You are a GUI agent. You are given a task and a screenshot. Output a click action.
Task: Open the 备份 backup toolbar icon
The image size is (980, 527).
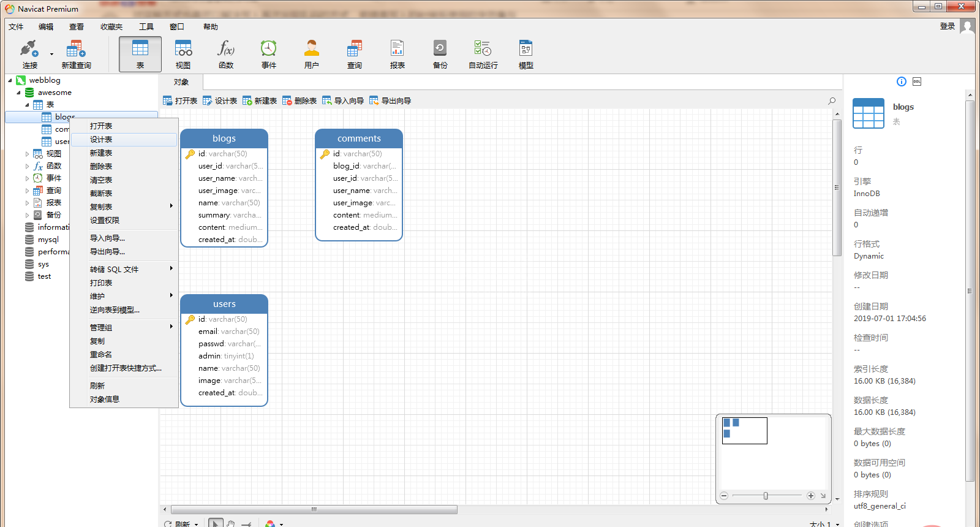click(440, 54)
